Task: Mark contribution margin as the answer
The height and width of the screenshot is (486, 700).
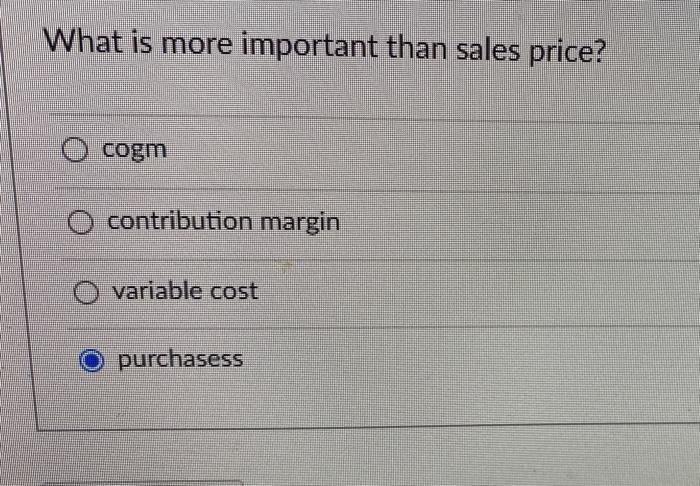Action: point(80,222)
